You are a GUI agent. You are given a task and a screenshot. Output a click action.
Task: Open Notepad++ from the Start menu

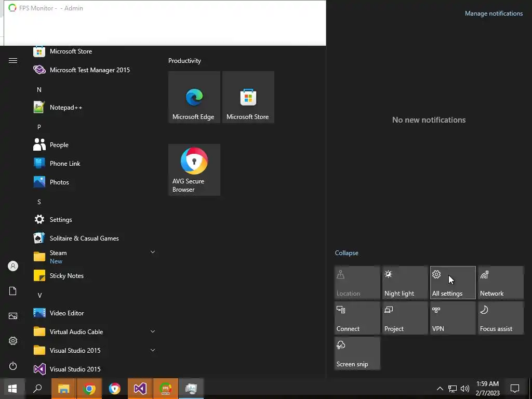pyautogui.click(x=95, y=108)
